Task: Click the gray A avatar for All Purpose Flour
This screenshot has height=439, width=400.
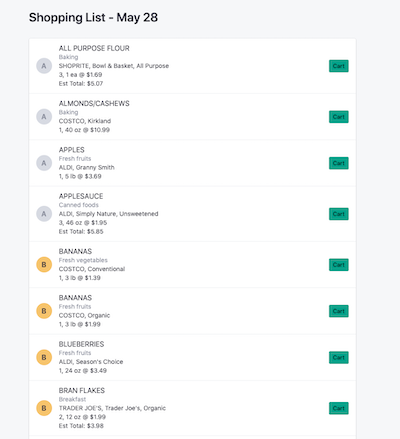Action: click(44, 66)
